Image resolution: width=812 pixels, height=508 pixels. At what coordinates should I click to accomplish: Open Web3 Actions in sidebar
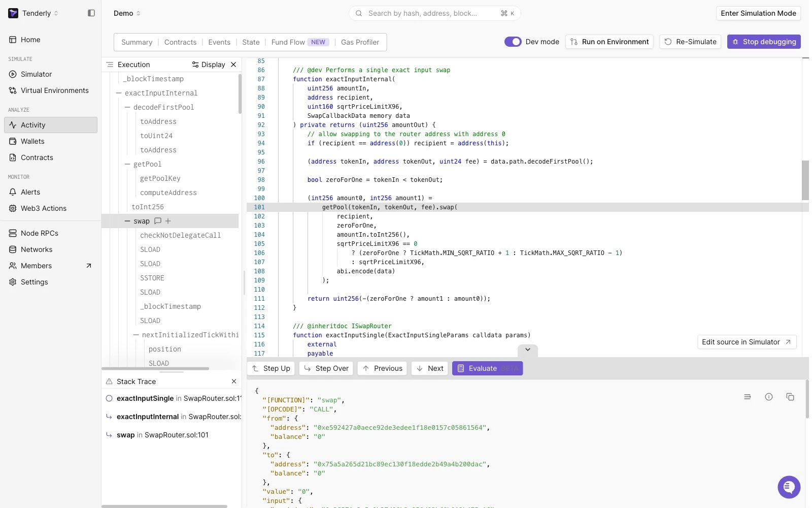pos(44,208)
